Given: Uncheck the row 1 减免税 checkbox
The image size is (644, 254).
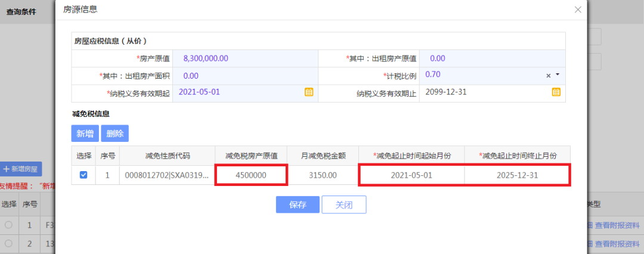Looking at the screenshot, I should 83,175.
